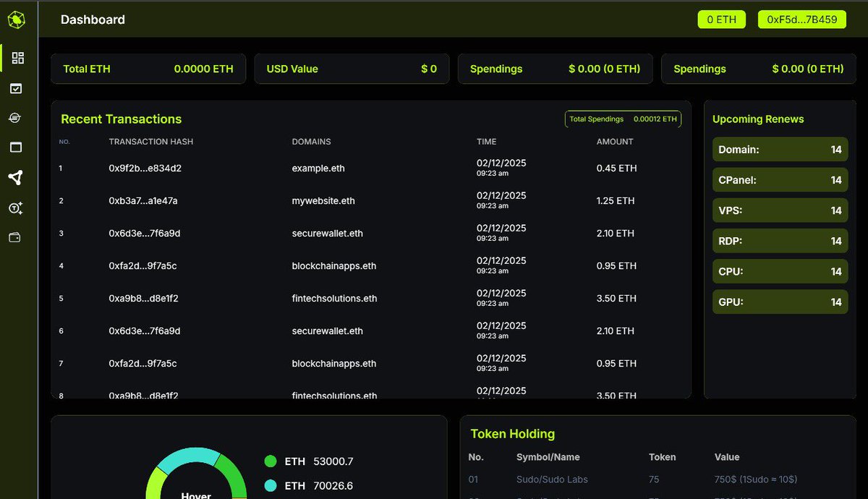Click hash 0xfa2d...9f7a5c in row 4
The width and height of the screenshot is (868, 499).
pos(142,266)
